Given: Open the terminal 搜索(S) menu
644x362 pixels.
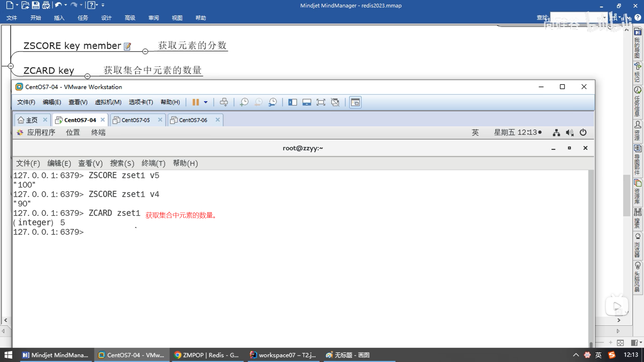Looking at the screenshot, I should (x=122, y=163).
